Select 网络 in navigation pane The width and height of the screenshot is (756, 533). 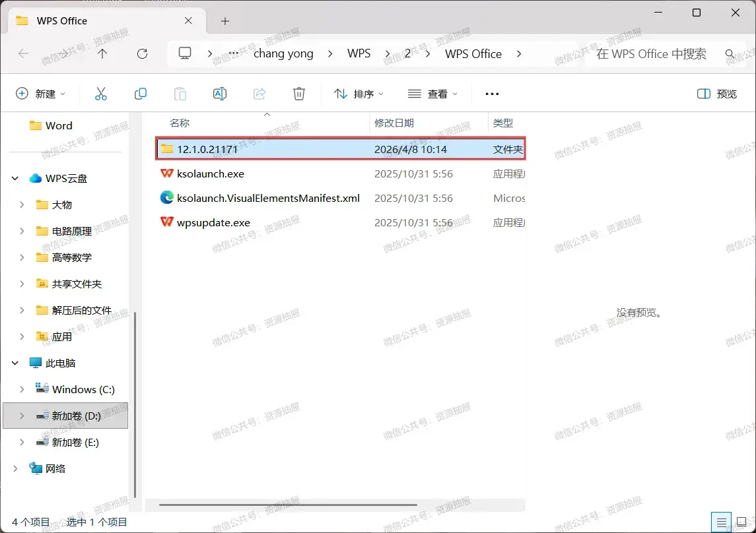[55, 468]
